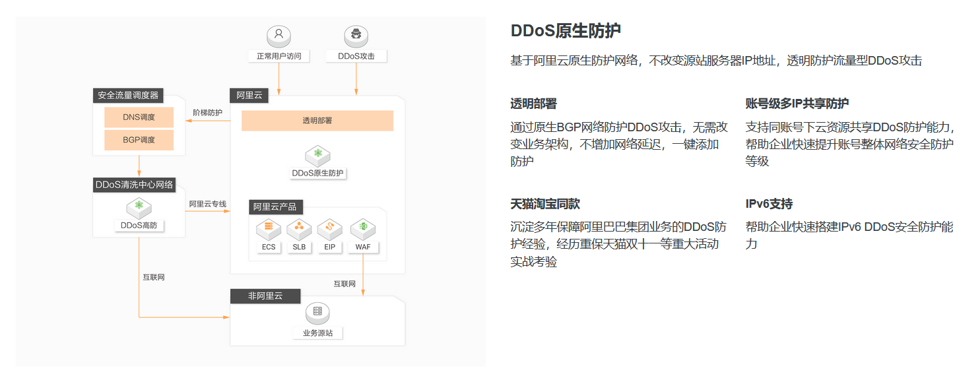980x382 pixels.
Task: Click the BGP调度 box
Action: tap(139, 140)
